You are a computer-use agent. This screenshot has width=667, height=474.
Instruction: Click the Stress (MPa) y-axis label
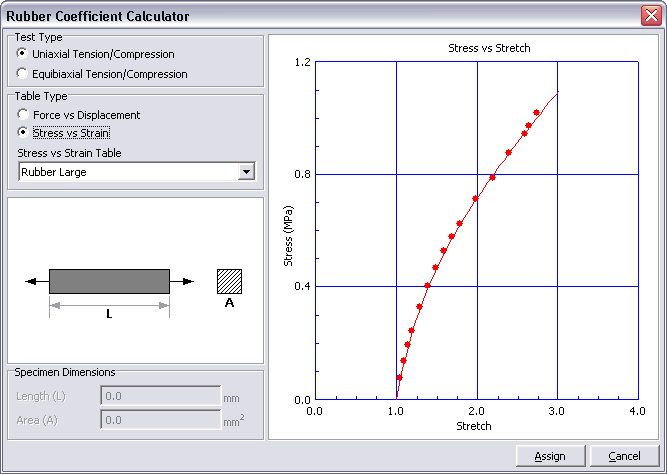(288, 237)
